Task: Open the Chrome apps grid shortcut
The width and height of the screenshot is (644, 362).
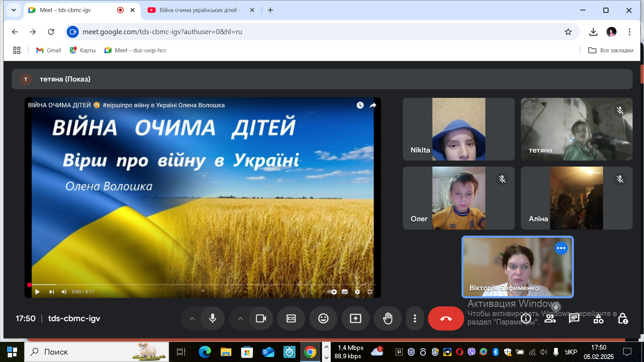Action: coord(17,50)
